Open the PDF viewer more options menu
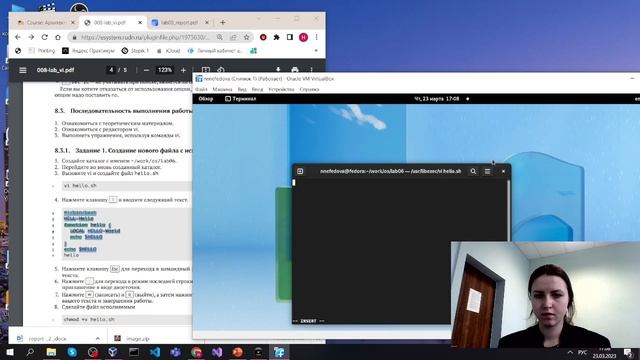 pos(311,70)
